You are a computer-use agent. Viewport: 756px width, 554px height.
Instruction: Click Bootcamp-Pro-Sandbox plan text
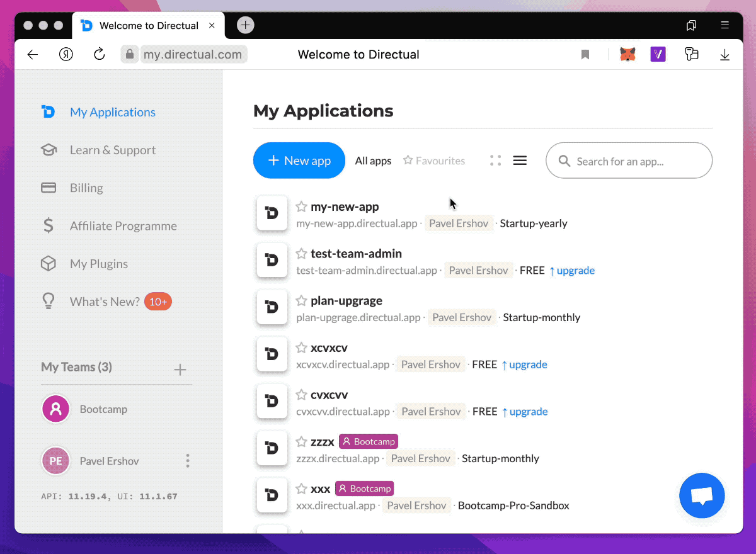pos(513,505)
